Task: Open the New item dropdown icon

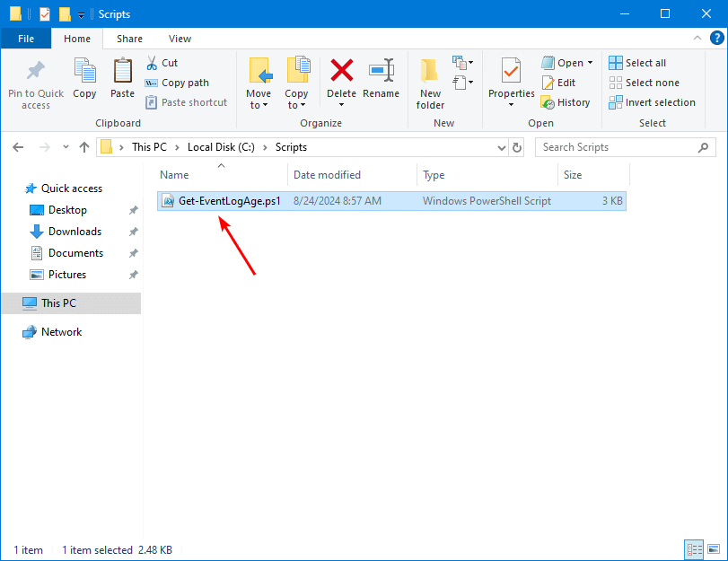Action: tap(463, 62)
